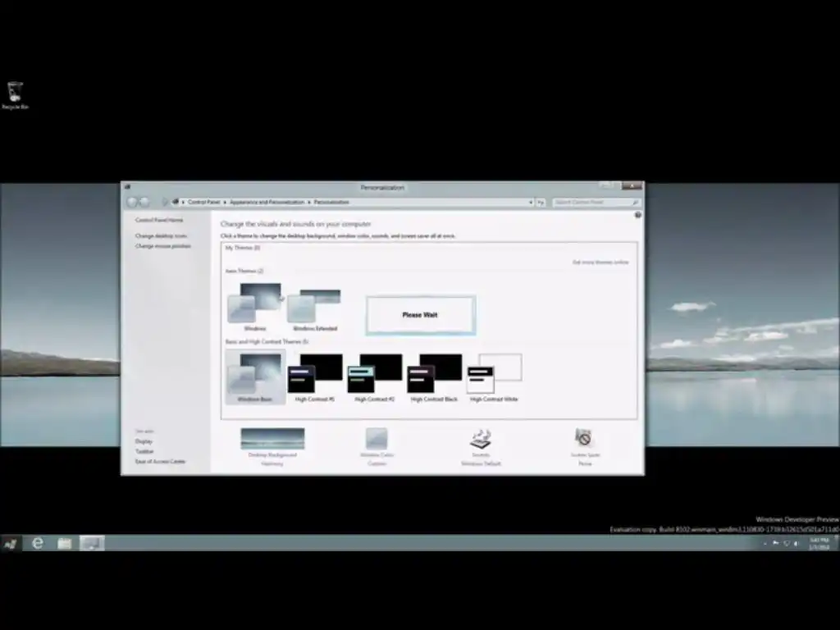Select the High Contrast #1 theme

pos(315,377)
